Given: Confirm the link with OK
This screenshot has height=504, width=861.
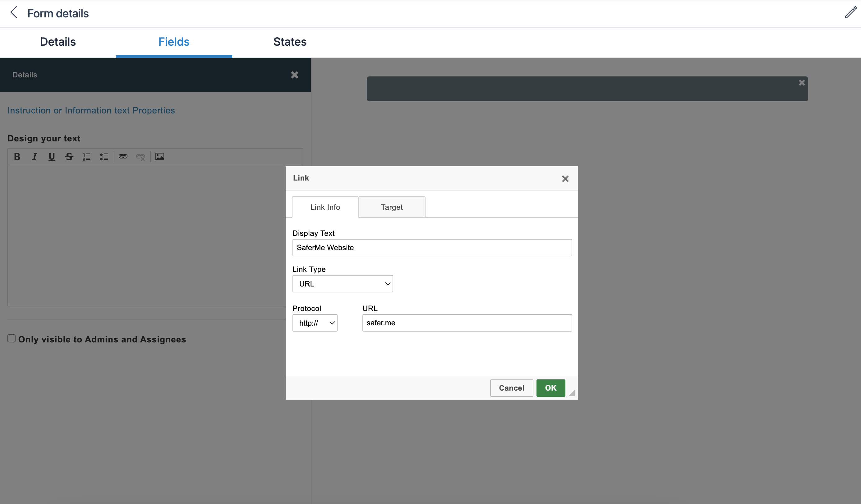Looking at the screenshot, I should [x=550, y=388].
